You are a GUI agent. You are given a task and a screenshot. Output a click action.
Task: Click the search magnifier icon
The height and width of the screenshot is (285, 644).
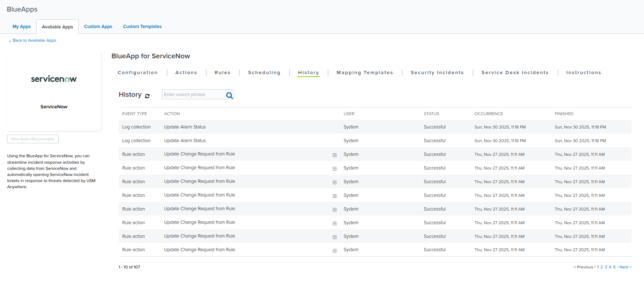click(229, 95)
